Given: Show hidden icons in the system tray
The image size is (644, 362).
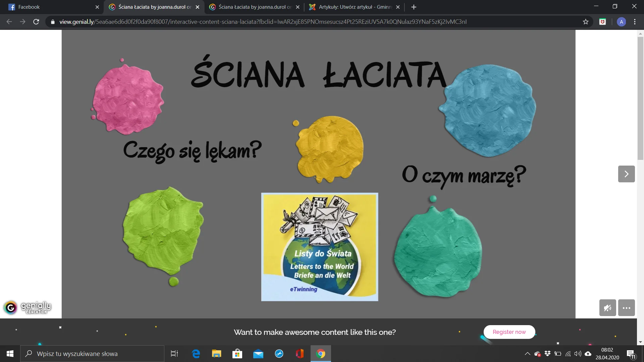Looking at the screenshot, I should pos(527,353).
